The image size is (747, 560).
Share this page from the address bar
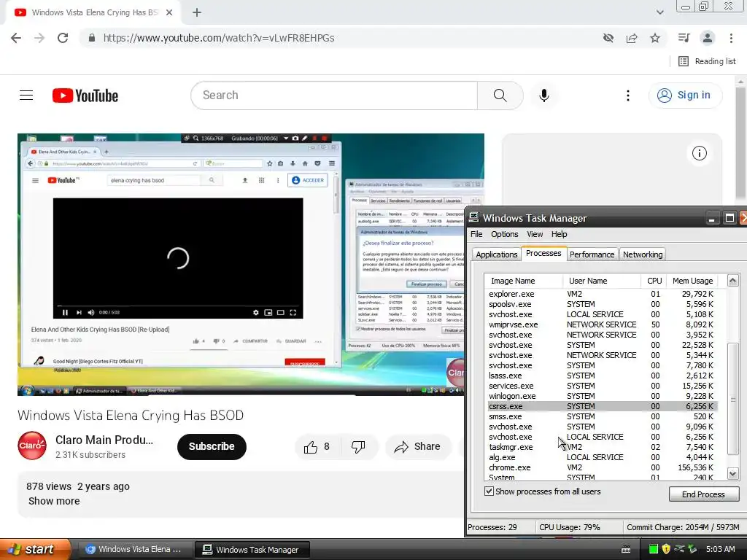(632, 38)
